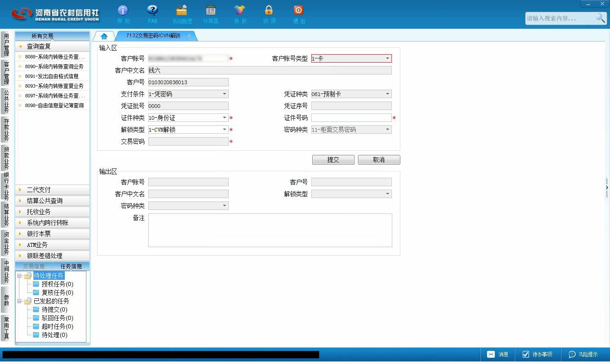Click the 退出 exit icon
The width and height of the screenshot is (610, 364).
298,14
